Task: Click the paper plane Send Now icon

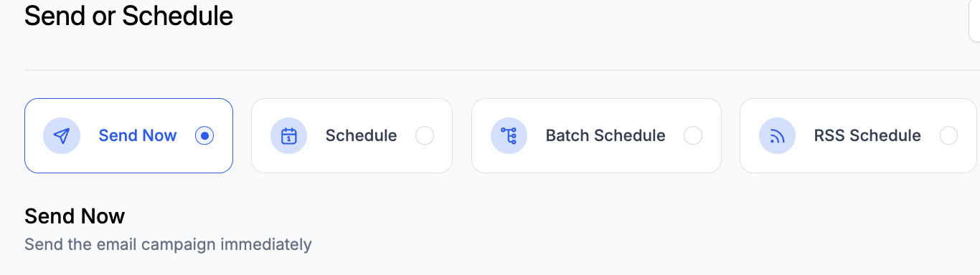Action: (62, 136)
